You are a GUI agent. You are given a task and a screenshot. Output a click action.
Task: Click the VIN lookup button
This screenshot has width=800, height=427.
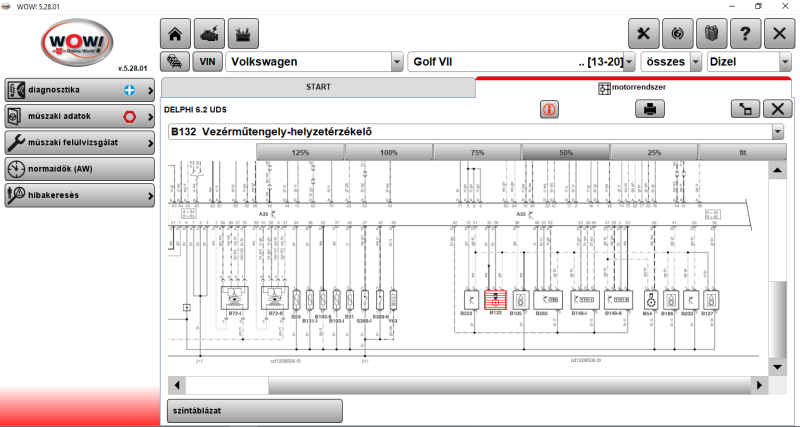(x=207, y=62)
